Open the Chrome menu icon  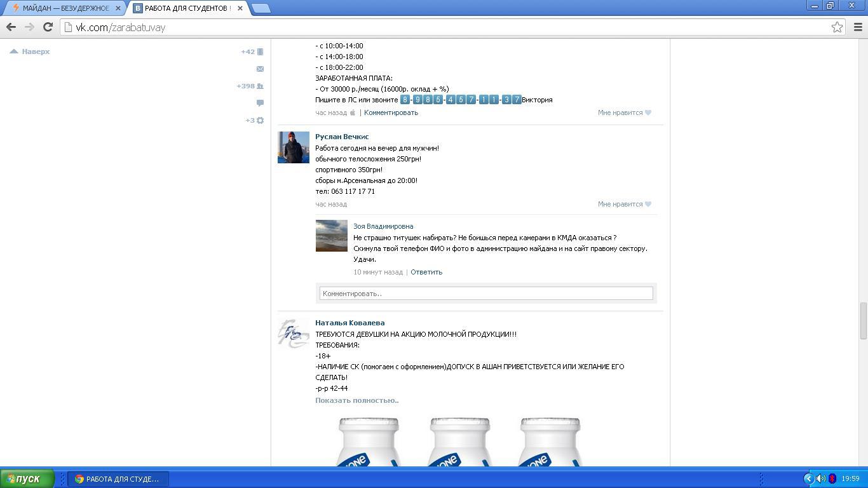coord(858,27)
